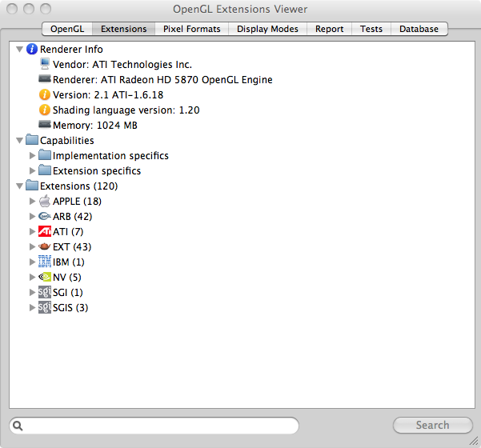
Task: Click the sgi logo icon beside SGI (1)
Action: click(45, 292)
